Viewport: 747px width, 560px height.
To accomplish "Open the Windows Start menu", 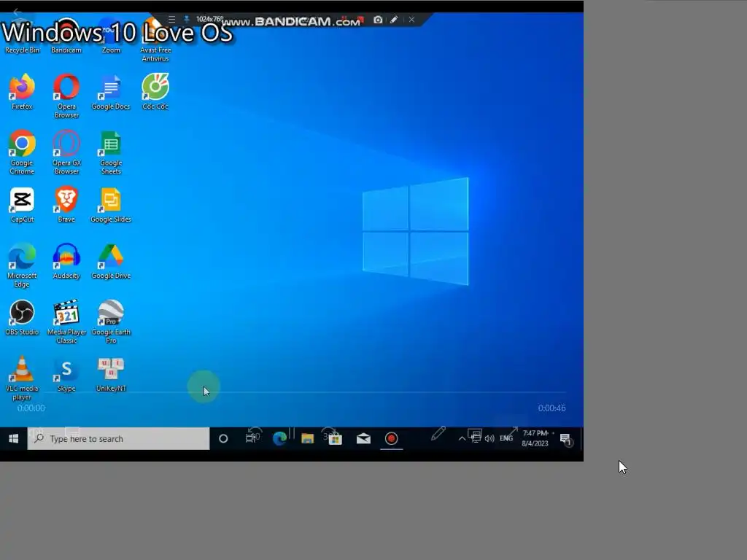I will tap(13, 438).
